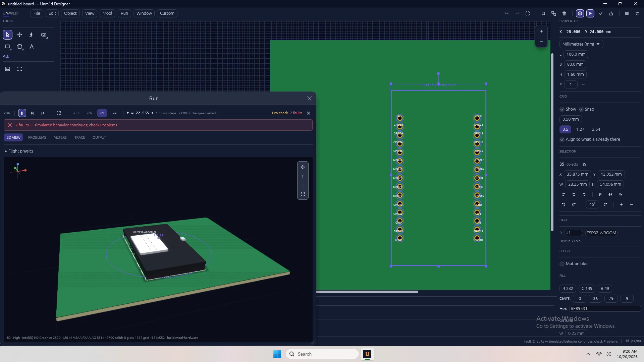Choose the 2.54 grid preset
The height and width of the screenshot is (362, 644).
coord(596,129)
